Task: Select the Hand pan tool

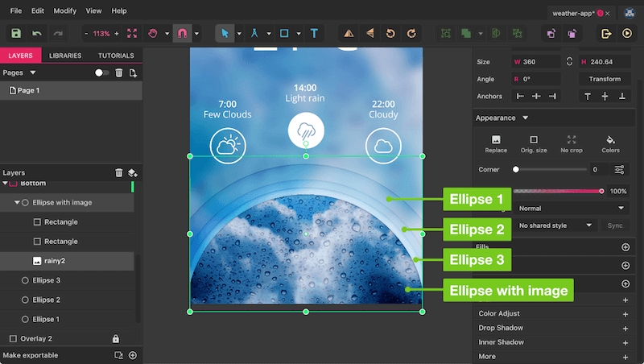Action: [154, 34]
